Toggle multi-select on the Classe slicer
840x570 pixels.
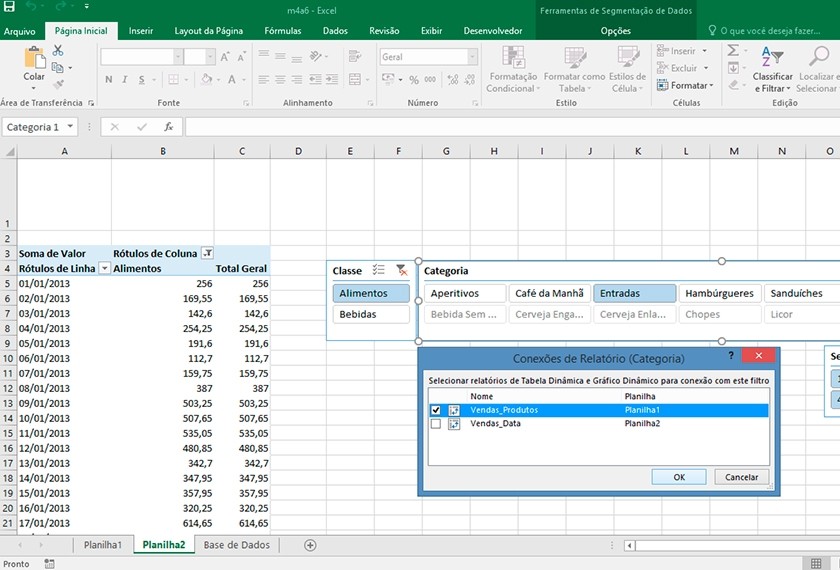pyautogui.click(x=379, y=270)
